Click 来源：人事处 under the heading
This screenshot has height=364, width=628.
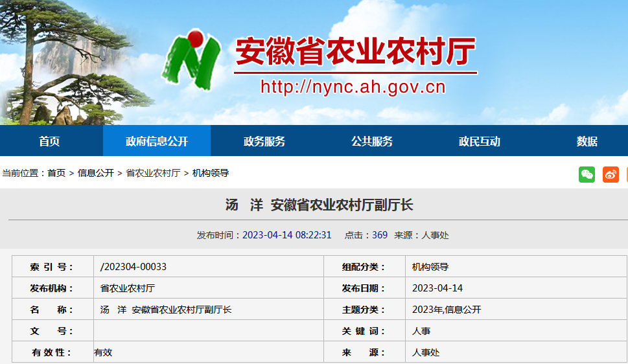421,235
